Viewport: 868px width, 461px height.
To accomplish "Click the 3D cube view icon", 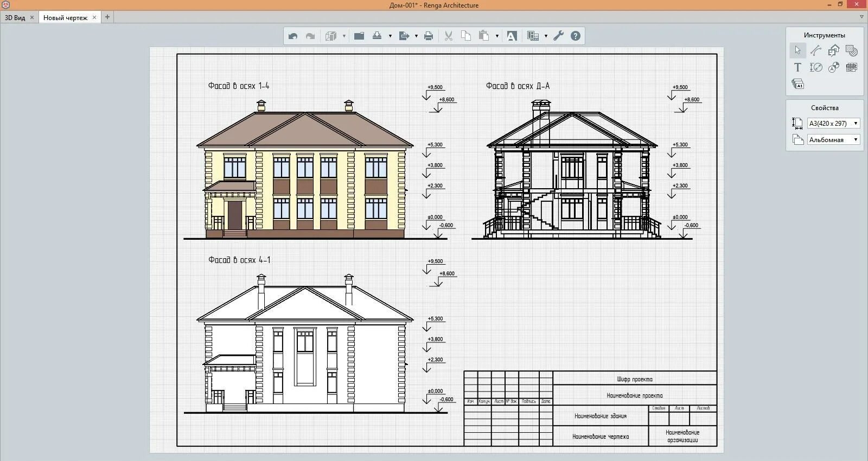I will click(331, 36).
